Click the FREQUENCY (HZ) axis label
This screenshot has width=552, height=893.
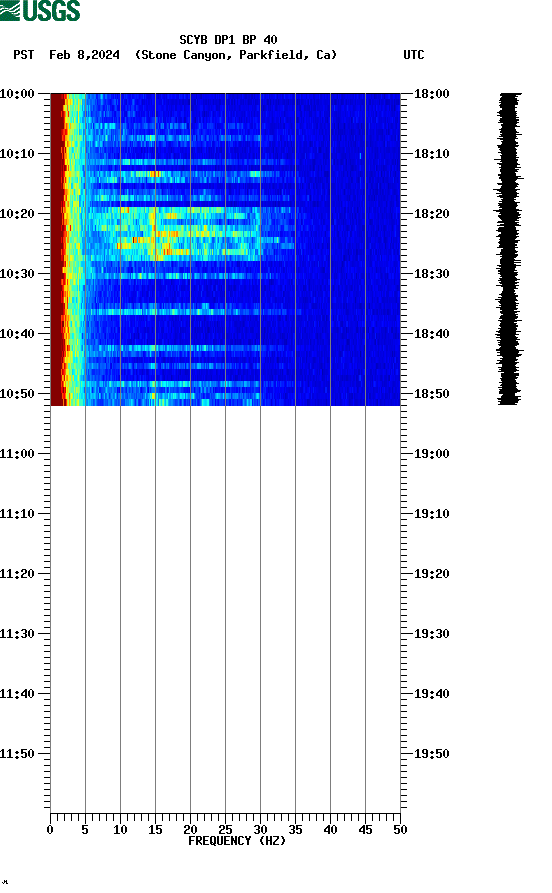(x=237, y=841)
